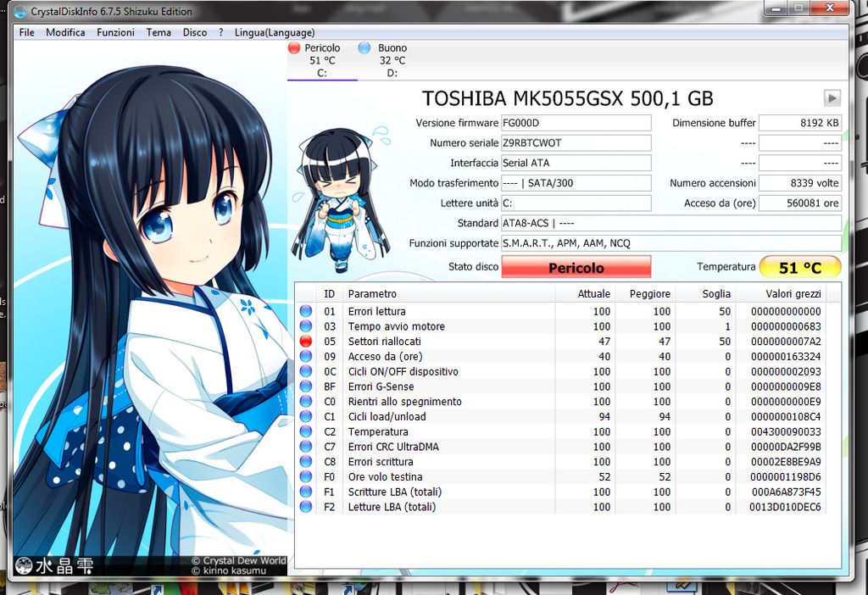868x595 pixels.
Task: Click the Valori grezzi column header
Action: coord(788,293)
